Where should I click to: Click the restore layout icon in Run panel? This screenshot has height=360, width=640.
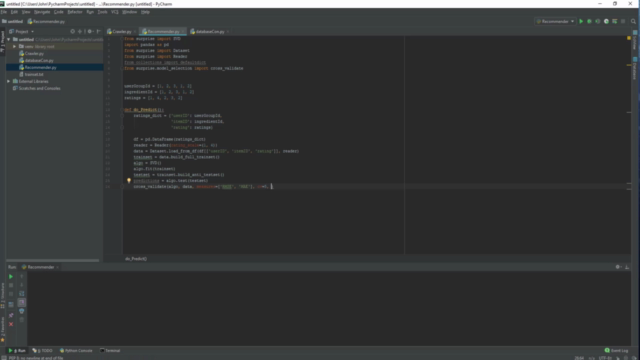(11, 304)
